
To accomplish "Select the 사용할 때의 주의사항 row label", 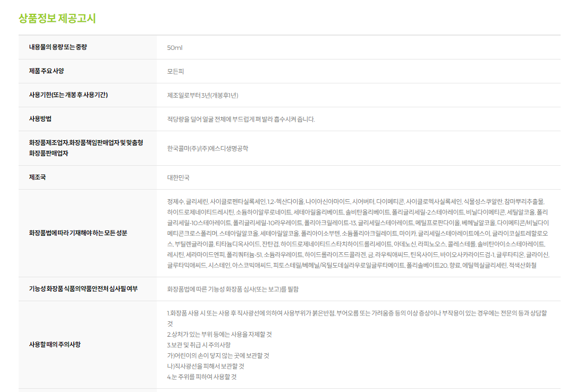I will click(55, 345).
